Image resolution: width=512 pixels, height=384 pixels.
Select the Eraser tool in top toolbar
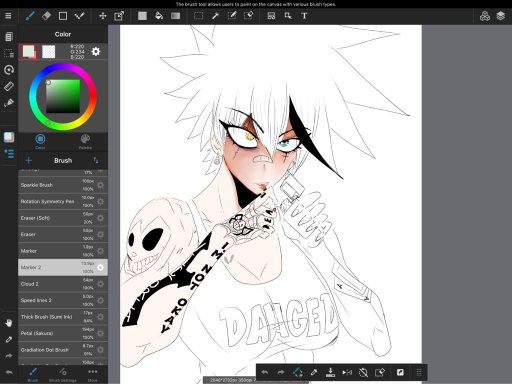(x=46, y=16)
